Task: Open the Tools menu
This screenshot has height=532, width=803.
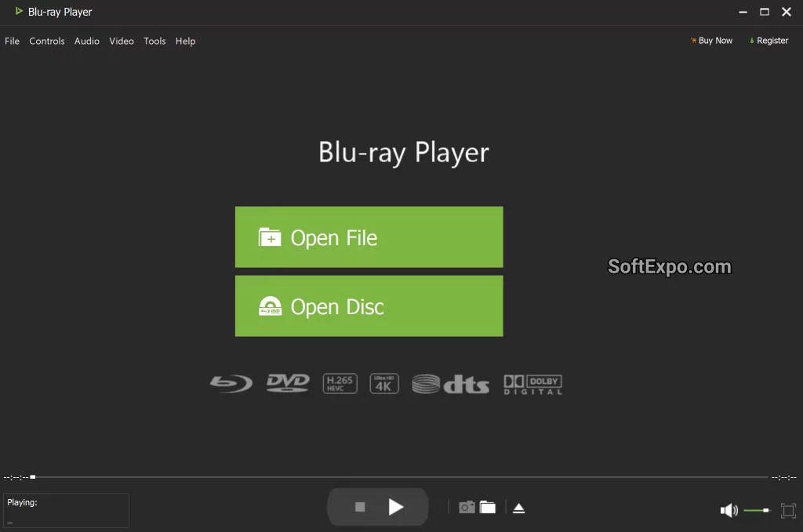Action: [154, 41]
